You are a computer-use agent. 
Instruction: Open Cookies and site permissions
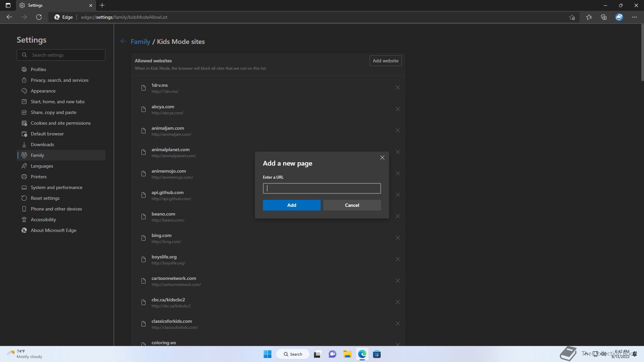(61, 123)
